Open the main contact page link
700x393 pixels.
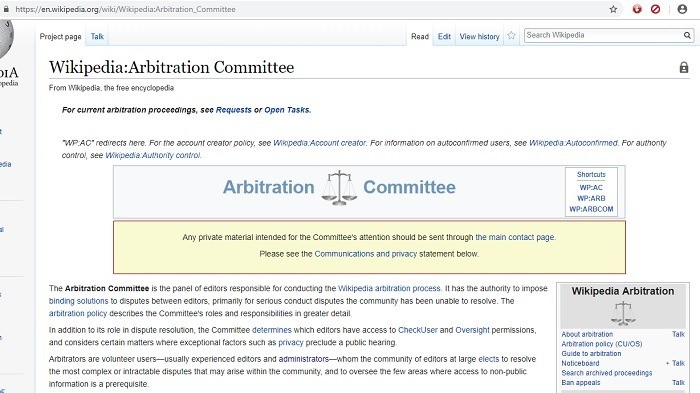pos(515,237)
